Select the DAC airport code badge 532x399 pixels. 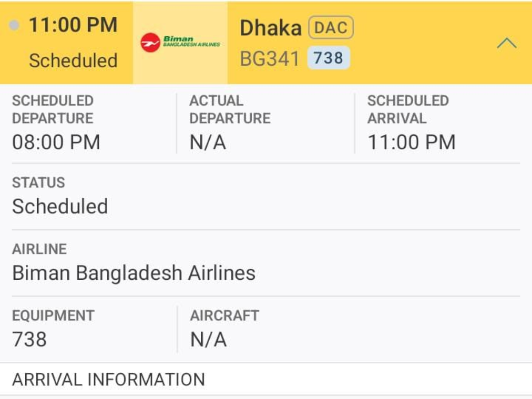point(331,27)
